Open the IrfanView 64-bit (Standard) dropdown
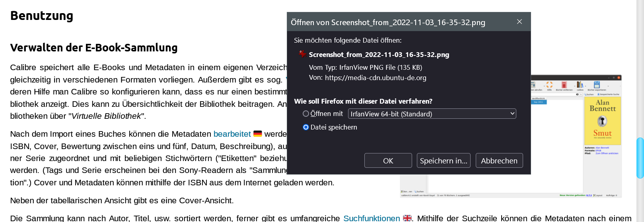Viewport: 644px width, 222px height. (x=432, y=114)
